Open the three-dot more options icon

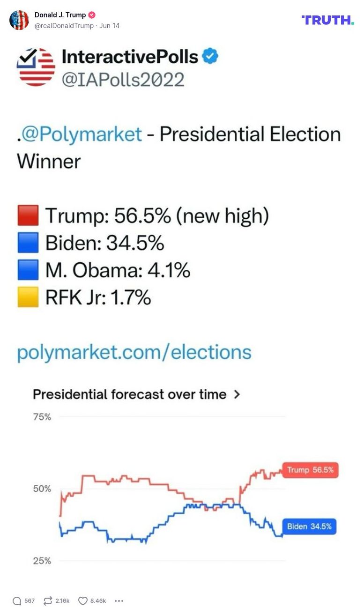pyautogui.click(x=119, y=600)
